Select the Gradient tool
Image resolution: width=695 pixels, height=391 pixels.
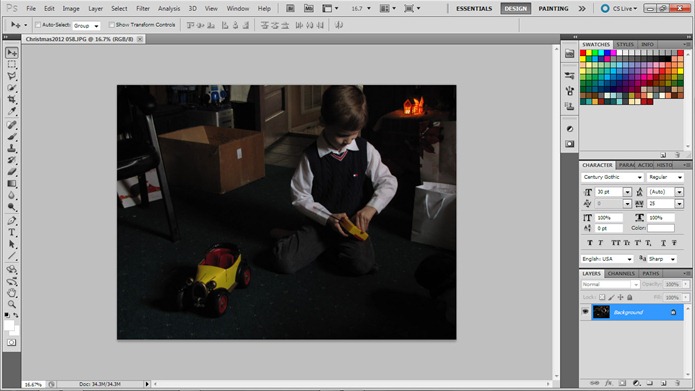(x=12, y=183)
